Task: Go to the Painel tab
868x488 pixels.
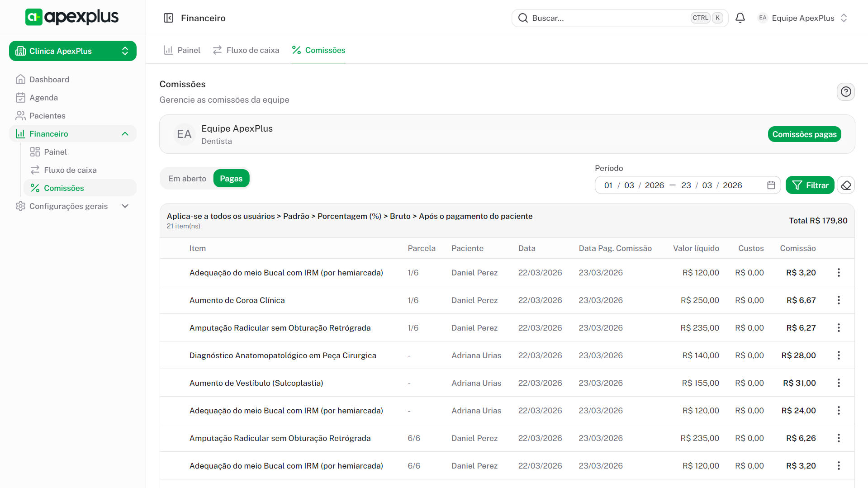Action: (x=182, y=50)
